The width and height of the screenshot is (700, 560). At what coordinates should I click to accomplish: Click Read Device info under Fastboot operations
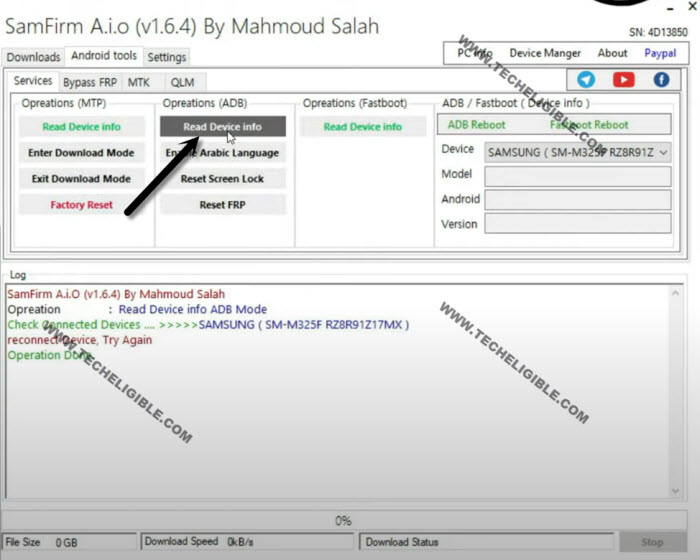tap(363, 127)
